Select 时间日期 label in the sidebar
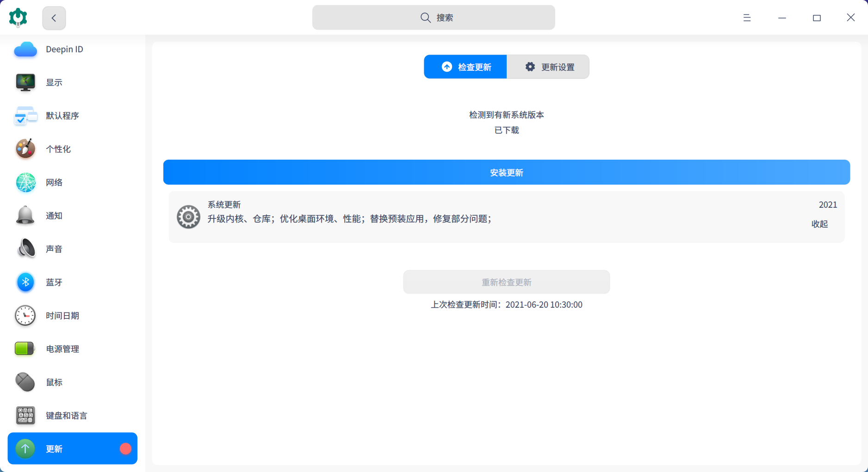The width and height of the screenshot is (868, 472). 62,316
